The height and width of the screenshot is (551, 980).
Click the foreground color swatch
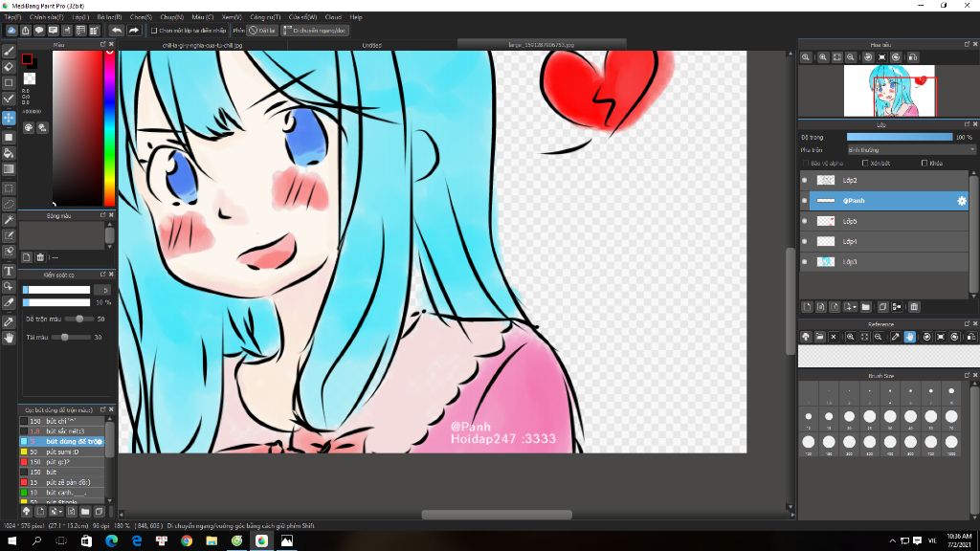click(27, 59)
